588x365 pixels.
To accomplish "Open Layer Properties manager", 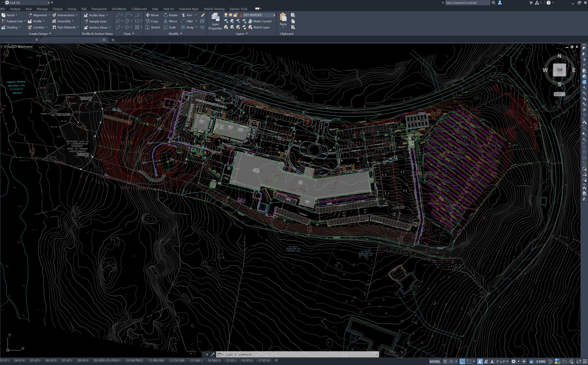I will pos(215,21).
